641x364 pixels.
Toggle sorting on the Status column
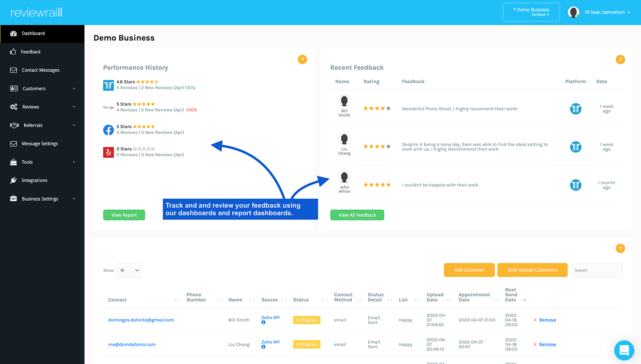tap(324, 300)
